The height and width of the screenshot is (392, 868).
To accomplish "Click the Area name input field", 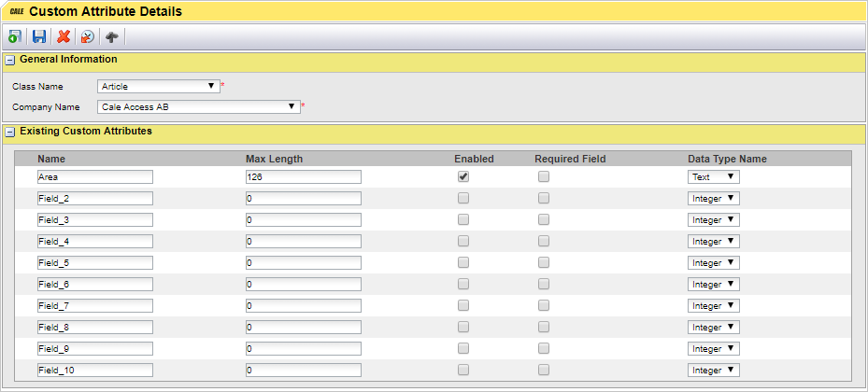I will click(94, 177).
